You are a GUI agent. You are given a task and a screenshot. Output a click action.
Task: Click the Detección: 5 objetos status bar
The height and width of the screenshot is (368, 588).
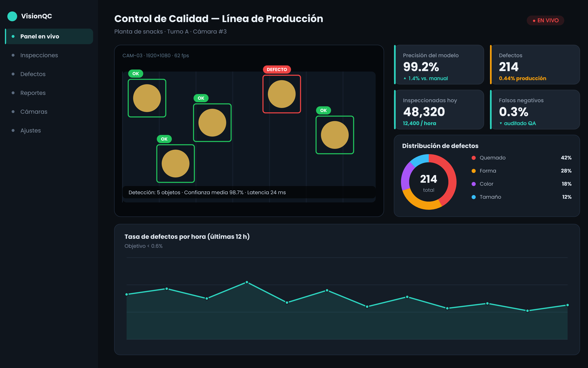coord(249,192)
